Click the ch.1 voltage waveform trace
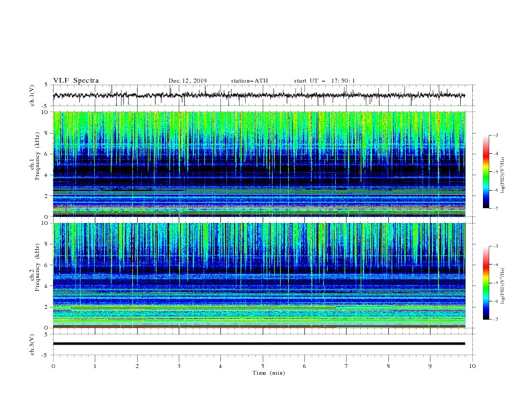The image size is (532, 411). click(259, 95)
